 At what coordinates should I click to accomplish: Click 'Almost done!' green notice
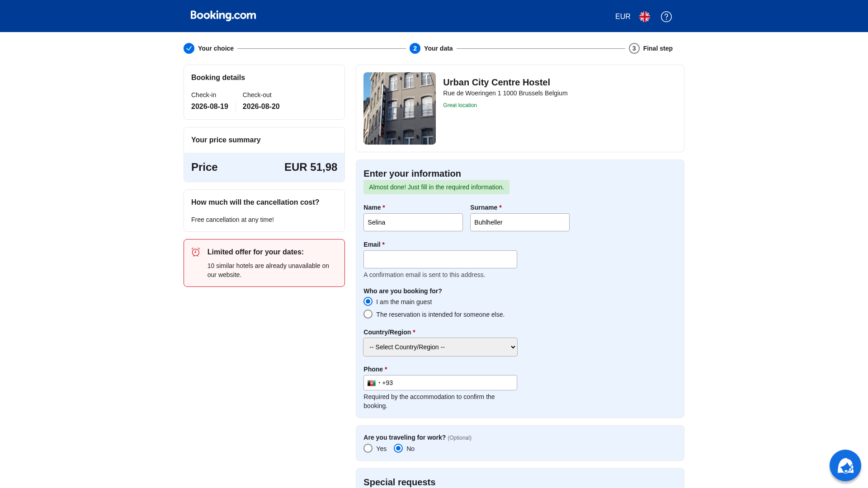pos(436,187)
